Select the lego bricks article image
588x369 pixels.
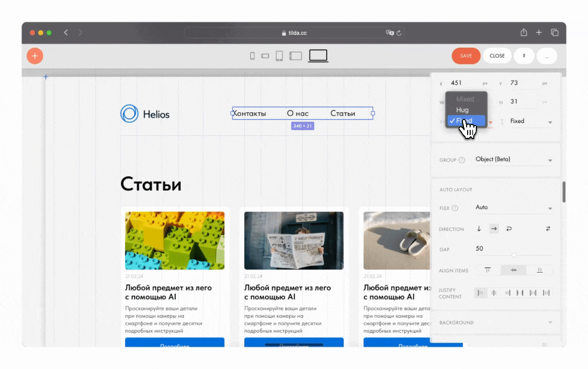[x=175, y=241]
